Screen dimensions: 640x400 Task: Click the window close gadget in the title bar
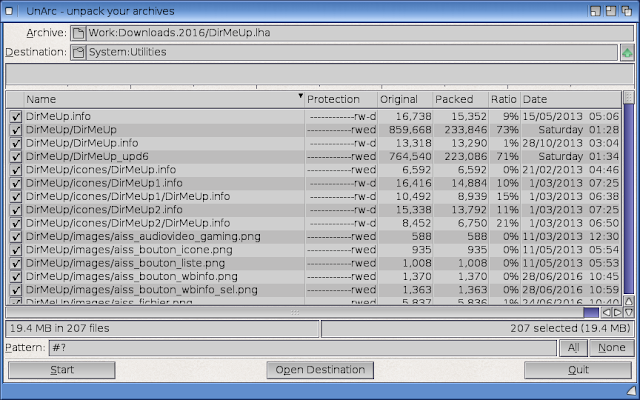[x=10, y=9]
